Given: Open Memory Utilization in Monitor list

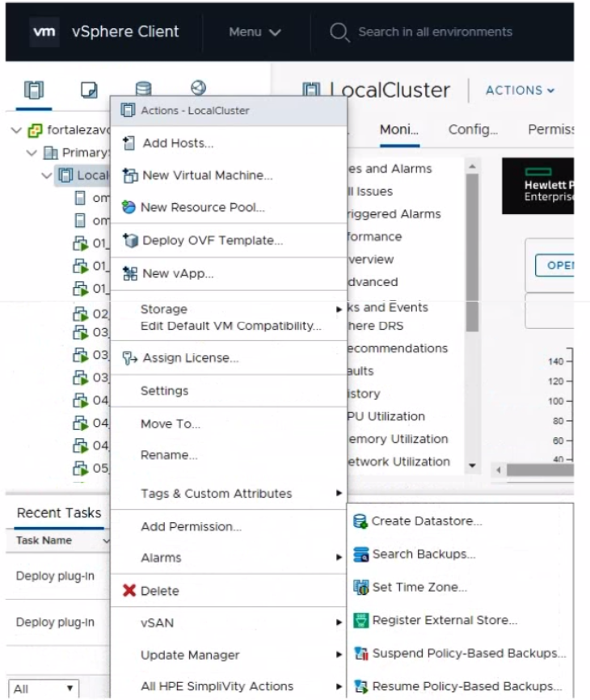Looking at the screenshot, I should point(398,439).
